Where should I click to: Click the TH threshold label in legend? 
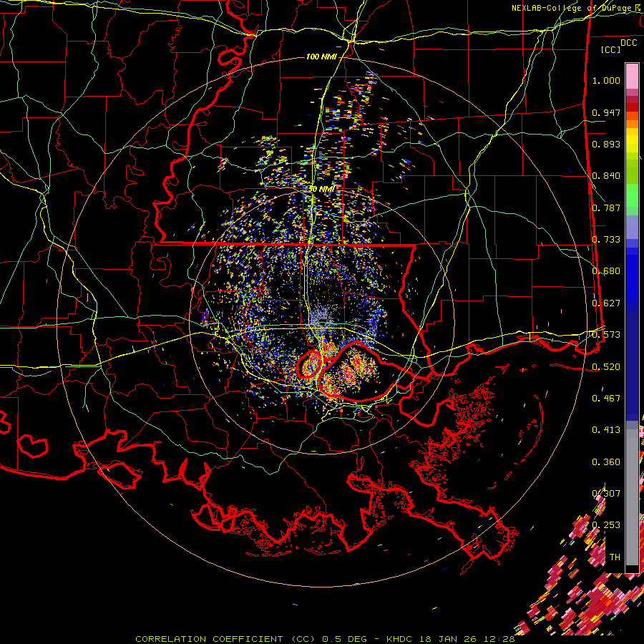click(615, 557)
